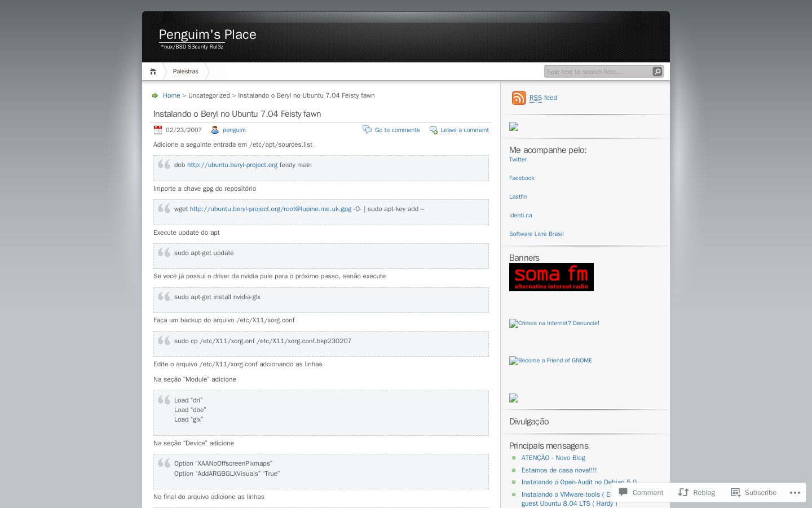812x508 pixels.
Task: Click the Option "AddARGBGLXVisuals" "True" line
Action: 227,474
